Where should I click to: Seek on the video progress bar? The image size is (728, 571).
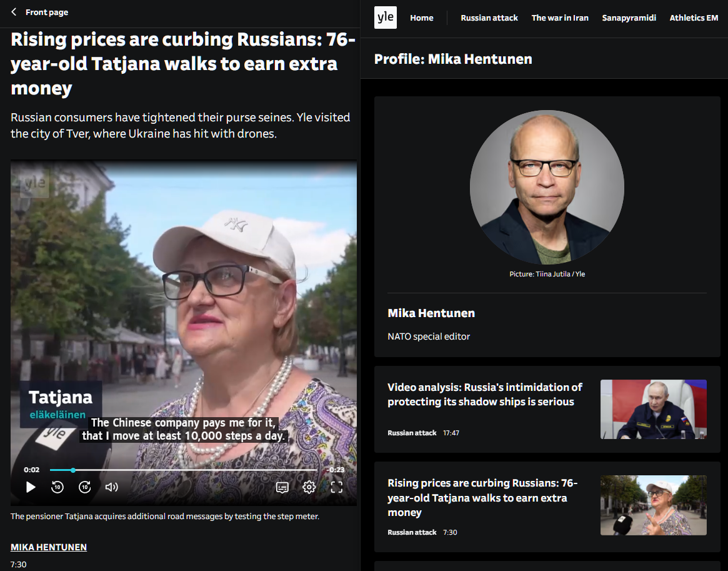click(x=183, y=470)
